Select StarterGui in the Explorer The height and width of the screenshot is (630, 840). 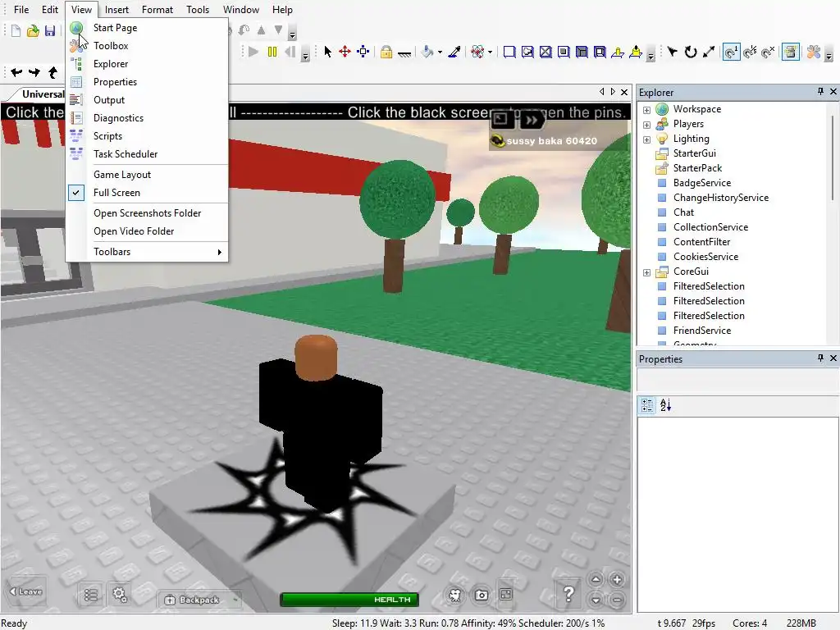click(694, 153)
